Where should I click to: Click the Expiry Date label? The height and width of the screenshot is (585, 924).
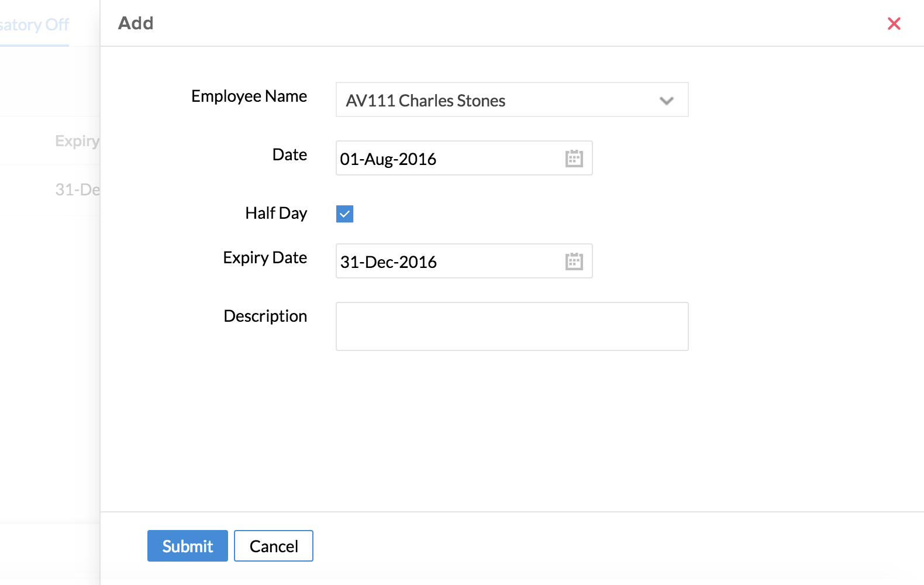click(264, 257)
